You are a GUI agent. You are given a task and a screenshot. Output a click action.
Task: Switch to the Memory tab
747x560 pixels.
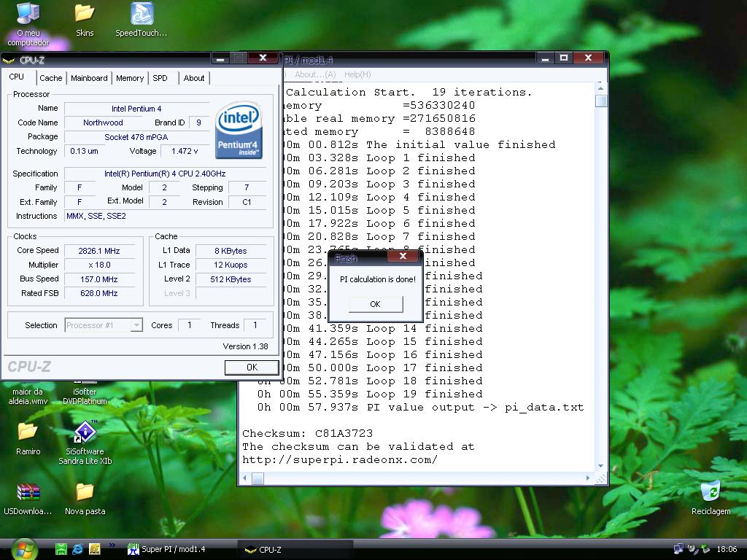pyautogui.click(x=130, y=78)
